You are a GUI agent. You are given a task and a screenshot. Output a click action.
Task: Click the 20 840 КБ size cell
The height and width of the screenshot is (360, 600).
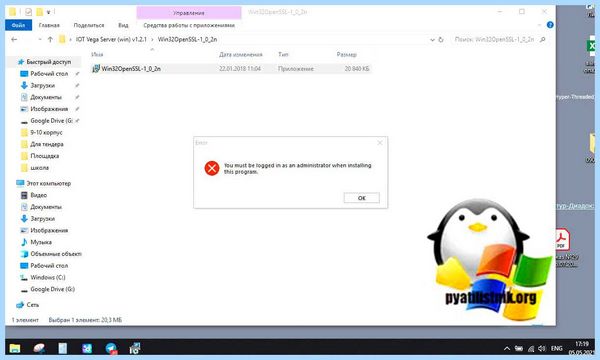coord(357,69)
